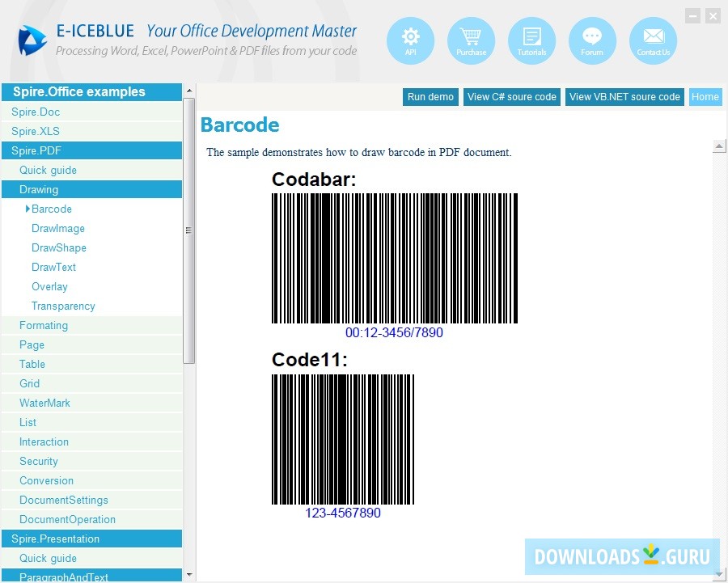Open the Security category
This screenshot has height=583, width=728.
click(x=92, y=462)
